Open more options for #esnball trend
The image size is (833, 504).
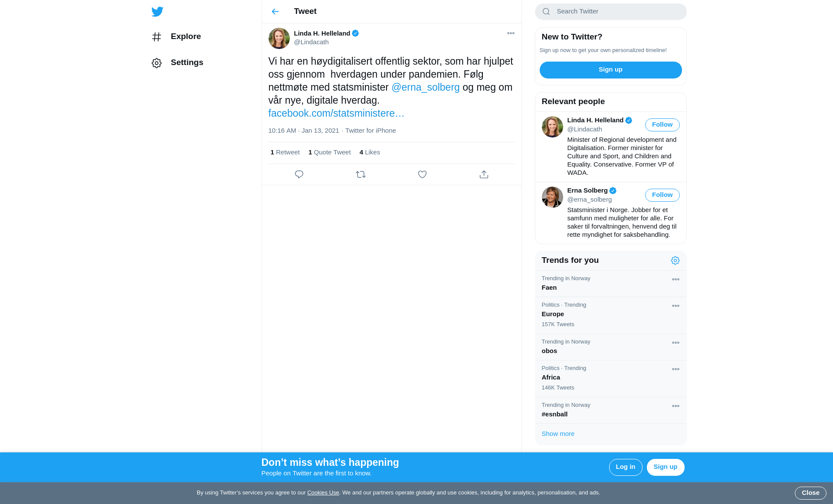(x=676, y=406)
